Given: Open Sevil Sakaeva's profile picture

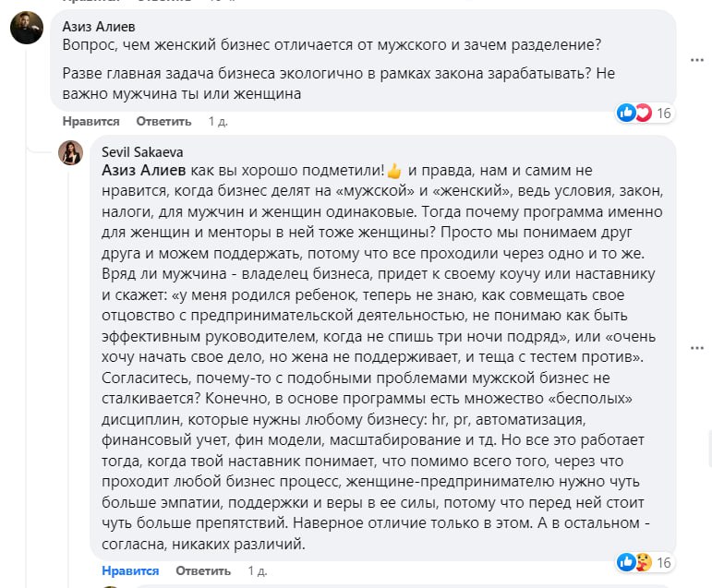Looking at the screenshot, I should pos(71,153).
